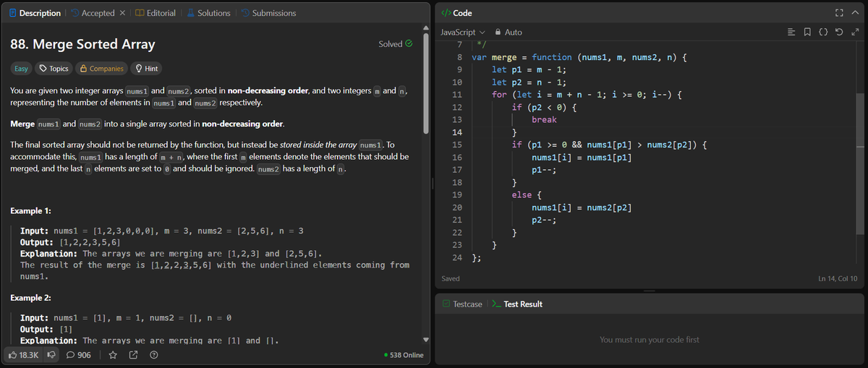868x368 pixels.
Task: Click line number 14 in gutter
Action: 457,132
